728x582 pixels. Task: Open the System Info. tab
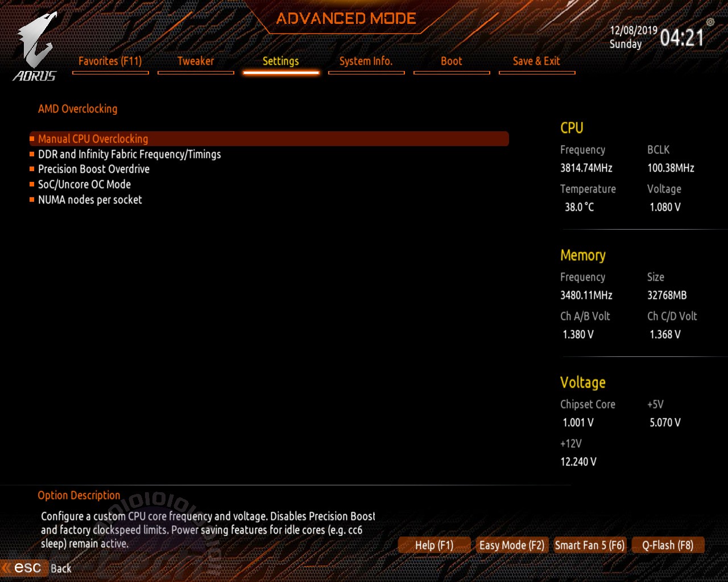pyautogui.click(x=366, y=61)
